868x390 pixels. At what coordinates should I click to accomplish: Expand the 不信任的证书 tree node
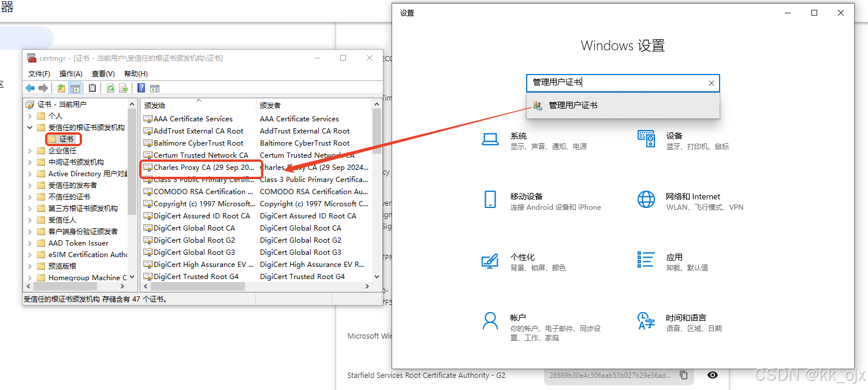point(30,196)
